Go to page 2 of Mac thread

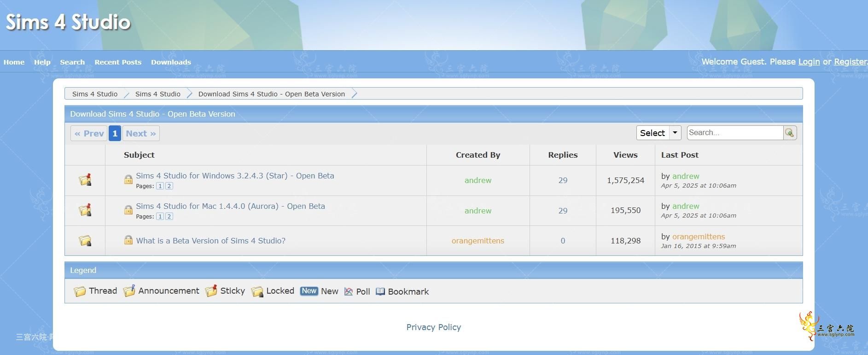169,216
